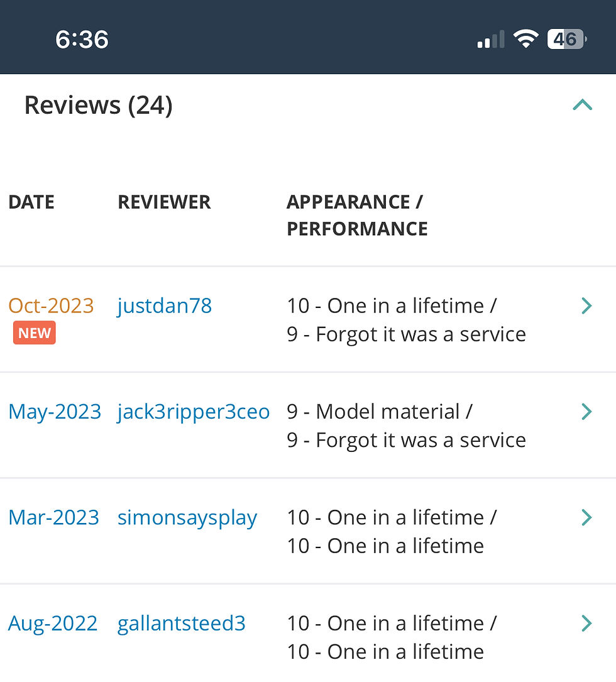Select the Oct-2023 review date
Viewport: 616px width, 682px height.
point(52,305)
